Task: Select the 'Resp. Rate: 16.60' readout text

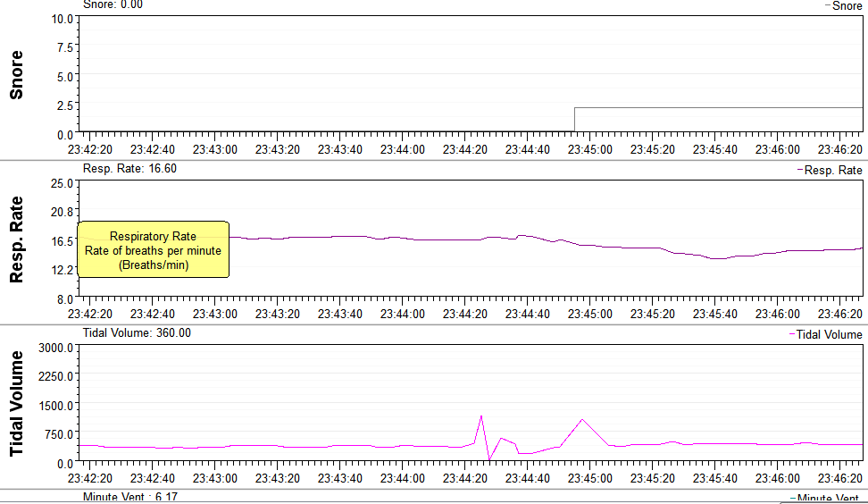Action: tap(129, 169)
